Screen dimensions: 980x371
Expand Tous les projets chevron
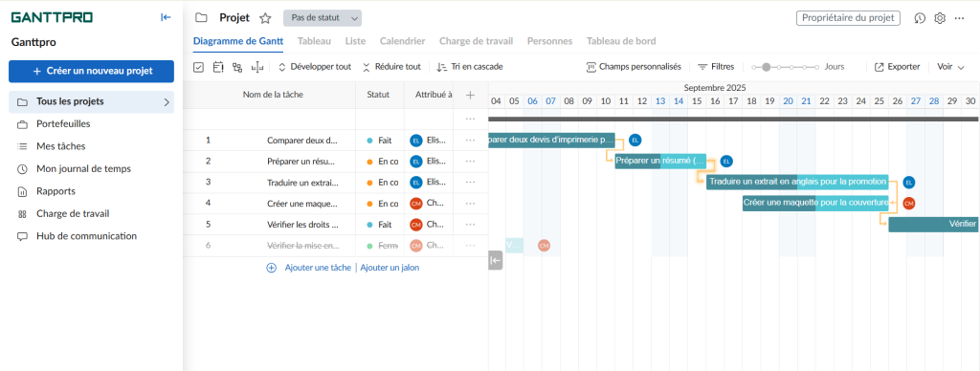(167, 101)
